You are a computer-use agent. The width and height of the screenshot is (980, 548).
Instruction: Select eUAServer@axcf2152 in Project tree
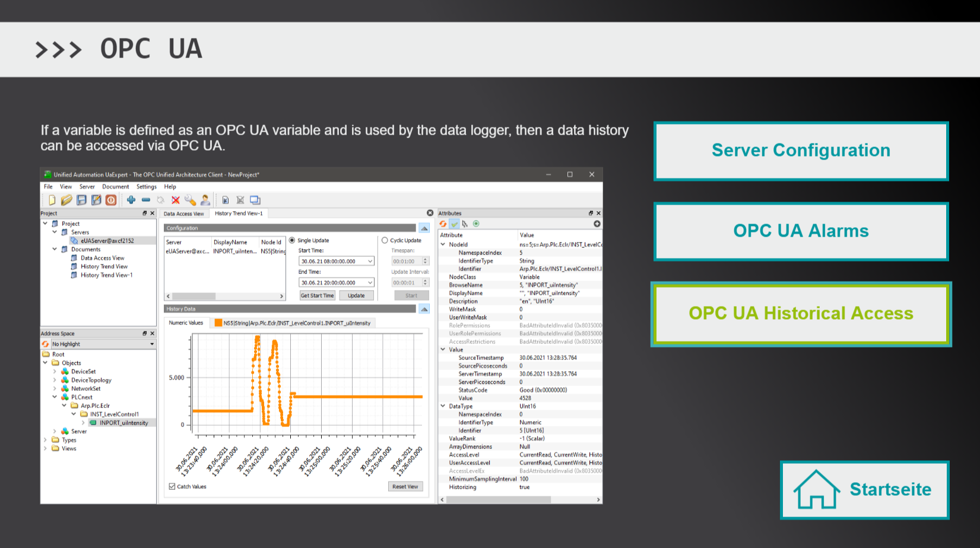click(x=107, y=241)
